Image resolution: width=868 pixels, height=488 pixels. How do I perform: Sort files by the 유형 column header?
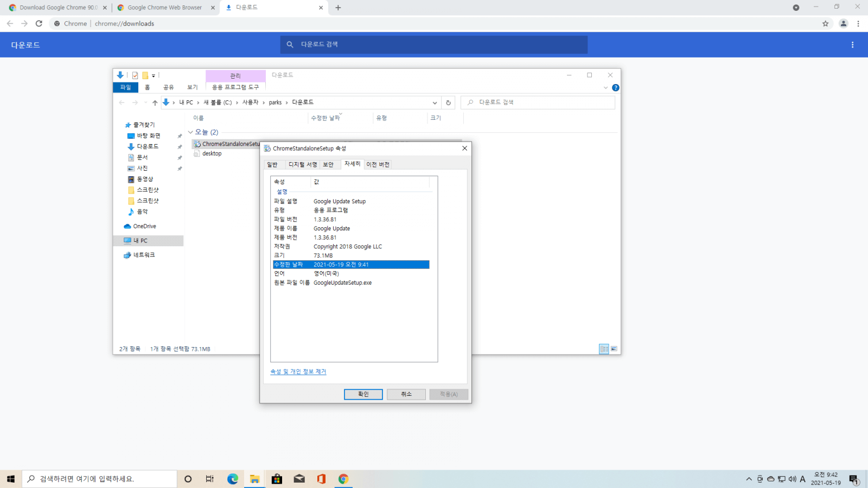(x=381, y=118)
